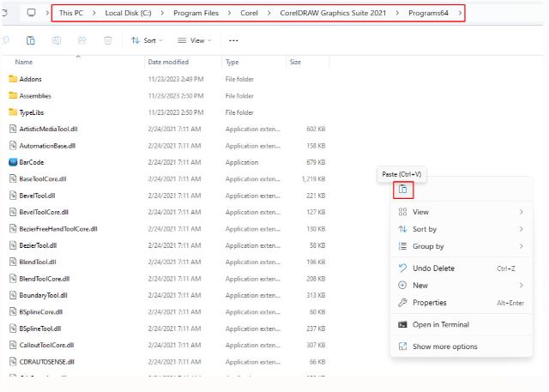The height and width of the screenshot is (392, 549).
Task: Click the BevelTool.dll file icon
Action: (x=13, y=196)
